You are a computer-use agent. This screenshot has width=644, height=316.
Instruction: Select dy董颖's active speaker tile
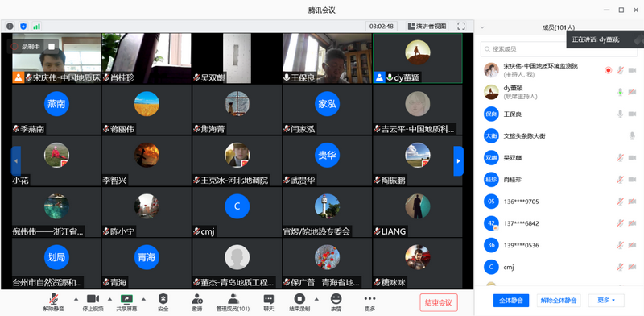[x=417, y=58]
